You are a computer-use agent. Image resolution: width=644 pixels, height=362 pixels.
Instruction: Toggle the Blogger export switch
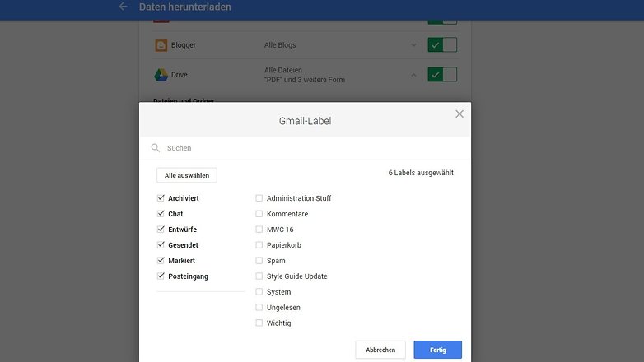coord(442,45)
